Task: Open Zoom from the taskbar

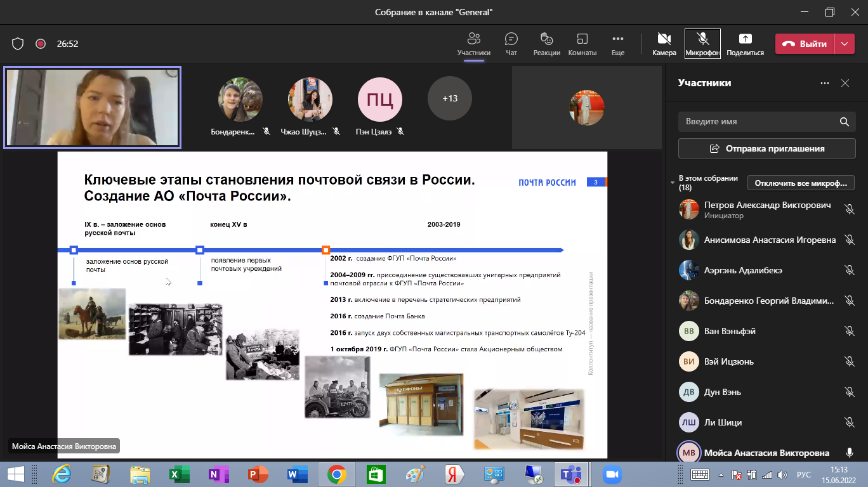Action: click(611, 474)
